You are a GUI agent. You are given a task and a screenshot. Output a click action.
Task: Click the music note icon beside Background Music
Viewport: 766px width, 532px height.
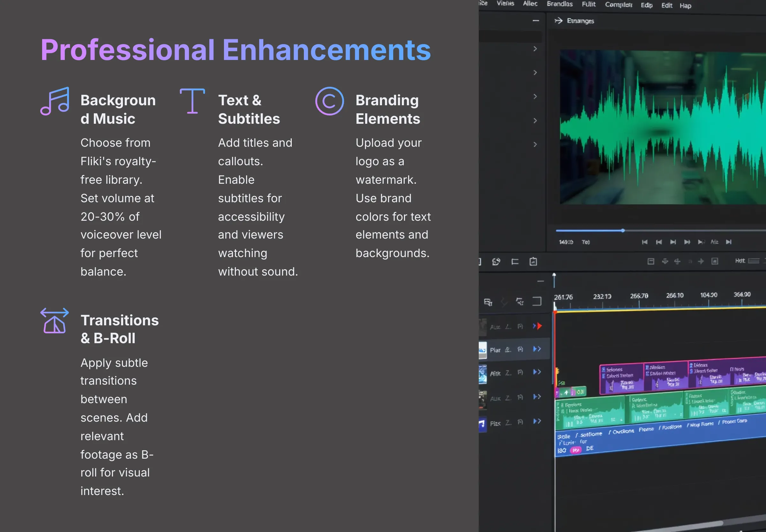click(x=55, y=101)
